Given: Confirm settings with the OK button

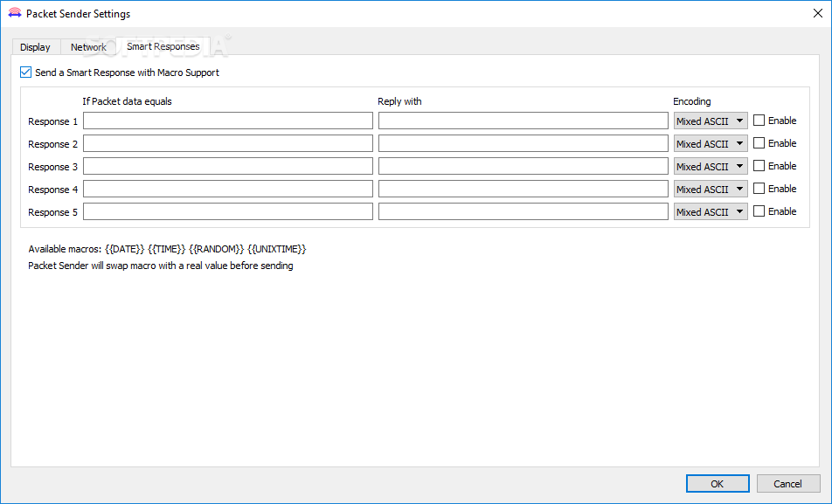Looking at the screenshot, I should 718,483.
